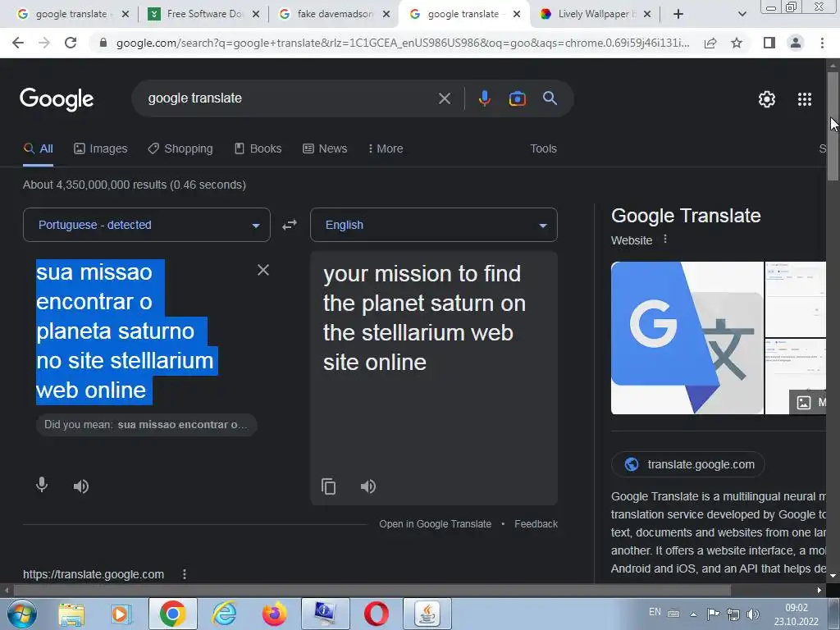Switch to the Shopping results tab
Viewport: 840px width, 630px height.
pyautogui.click(x=180, y=149)
